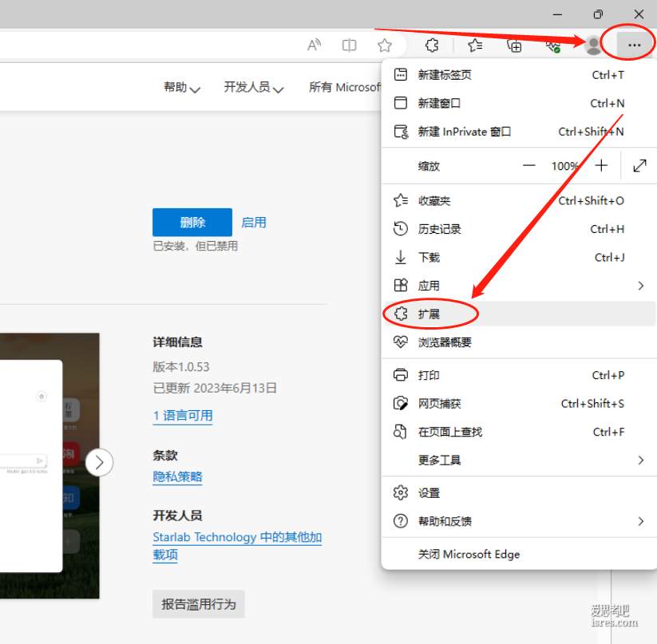Expand the 应用 submenu arrow

tap(640, 286)
